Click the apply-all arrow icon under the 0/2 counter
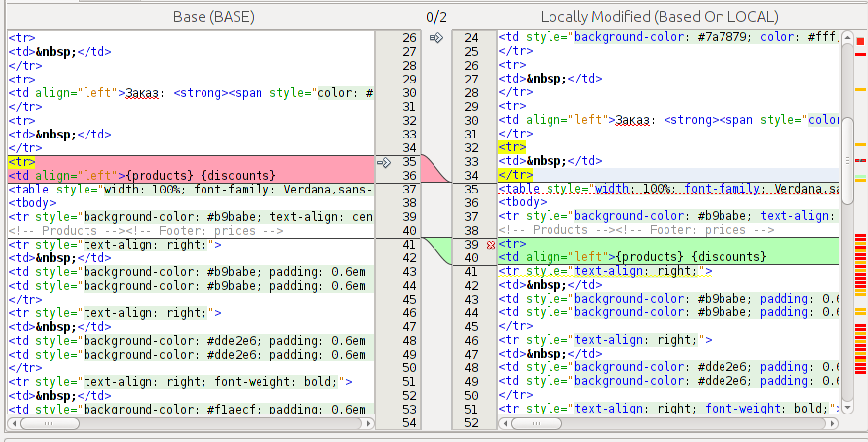This screenshot has width=868, height=442. tap(436, 38)
